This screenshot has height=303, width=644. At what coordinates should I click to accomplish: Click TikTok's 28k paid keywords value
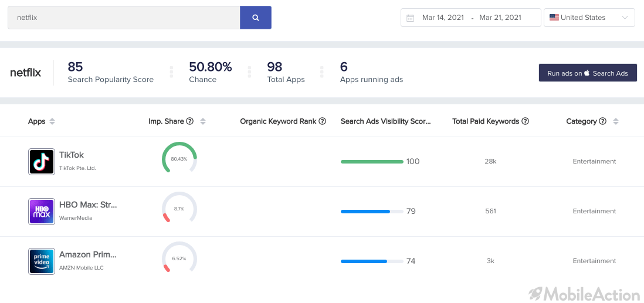pos(490,161)
